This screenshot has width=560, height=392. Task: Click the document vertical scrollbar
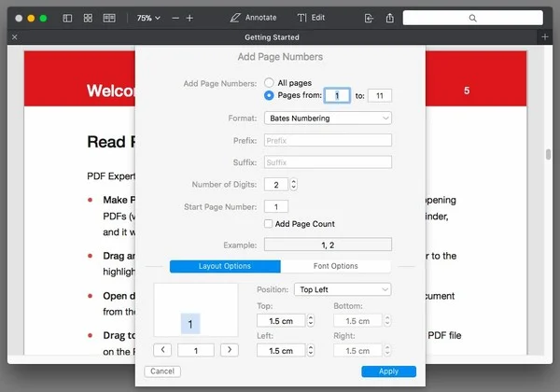click(548, 154)
